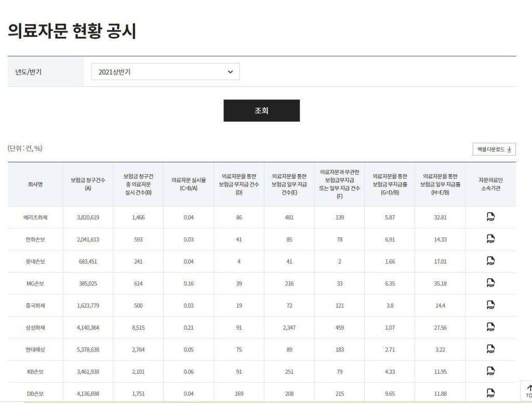Select the value 2,101 in KB손보 row
Viewport: 532px width, 403px height.
pos(138,372)
